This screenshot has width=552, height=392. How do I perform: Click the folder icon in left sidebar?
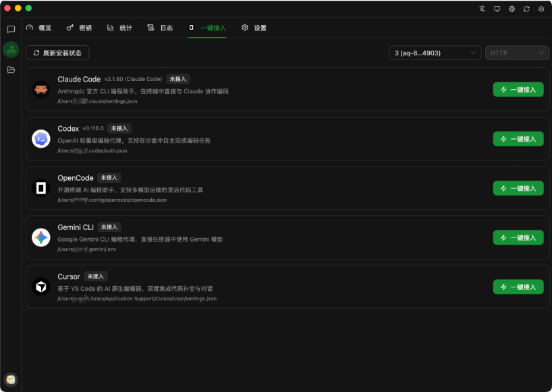point(10,69)
